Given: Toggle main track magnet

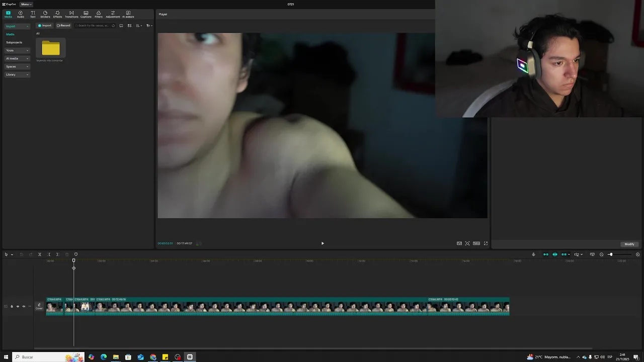Looking at the screenshot, I should (x=546, y=254).
